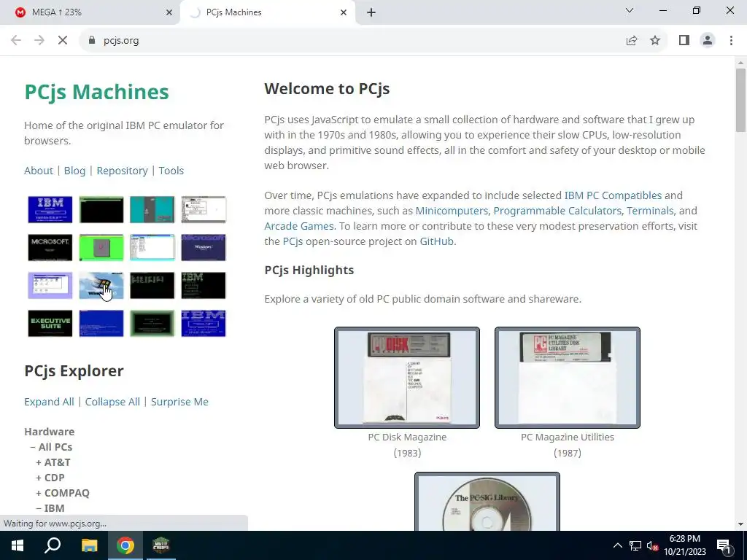The height and width of the screenshot is (560, 747).
Task: Open Chrome three-dot menu
Action: tap(731, 41)
